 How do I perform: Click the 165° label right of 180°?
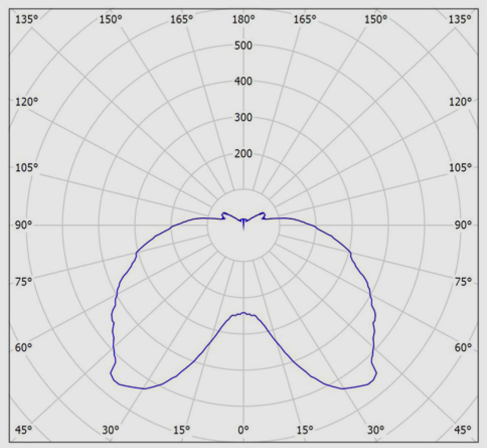pyautogui.click(x=305, y=20)
